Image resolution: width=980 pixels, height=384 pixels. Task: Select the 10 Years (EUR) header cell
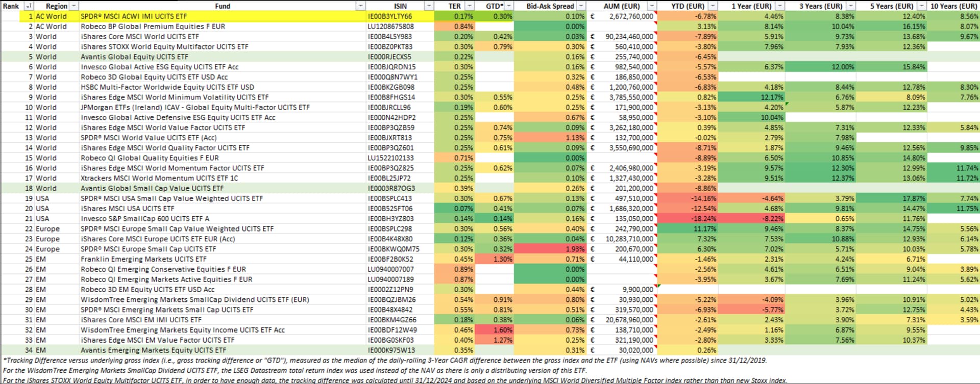coord(953,6)
